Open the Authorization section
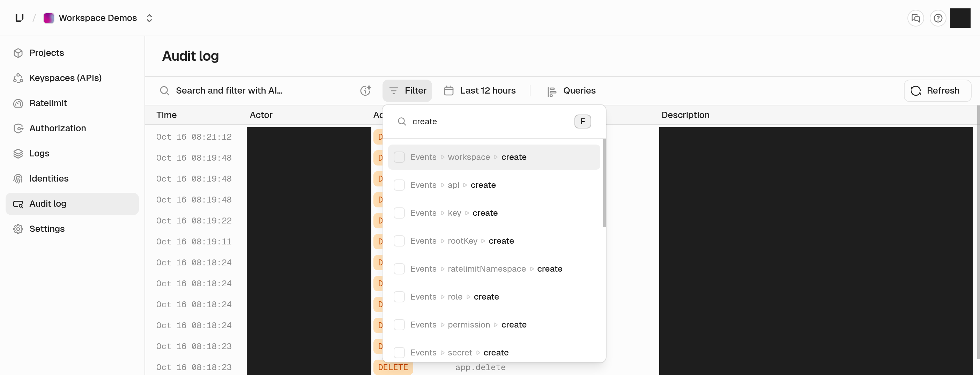 pos(72,128)
